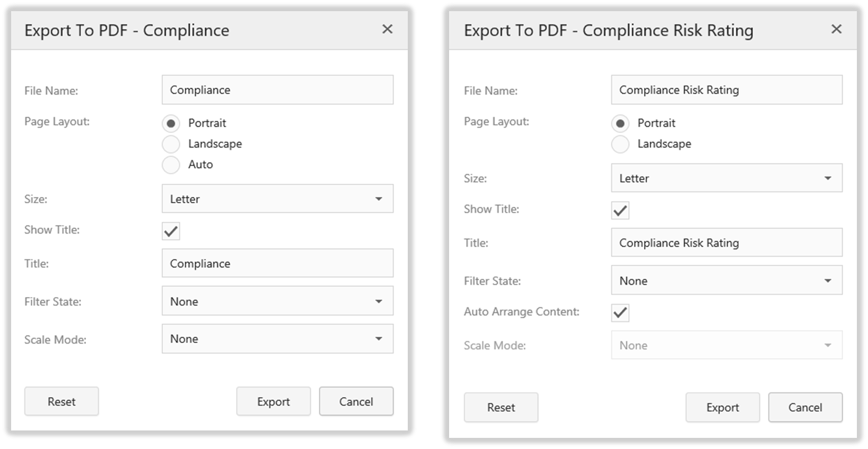Image resolution: width=868 pixels, height=449 pixels.
Task: Select Portrait layout in Compliance dialog
Action: click(x=171, y=123)
